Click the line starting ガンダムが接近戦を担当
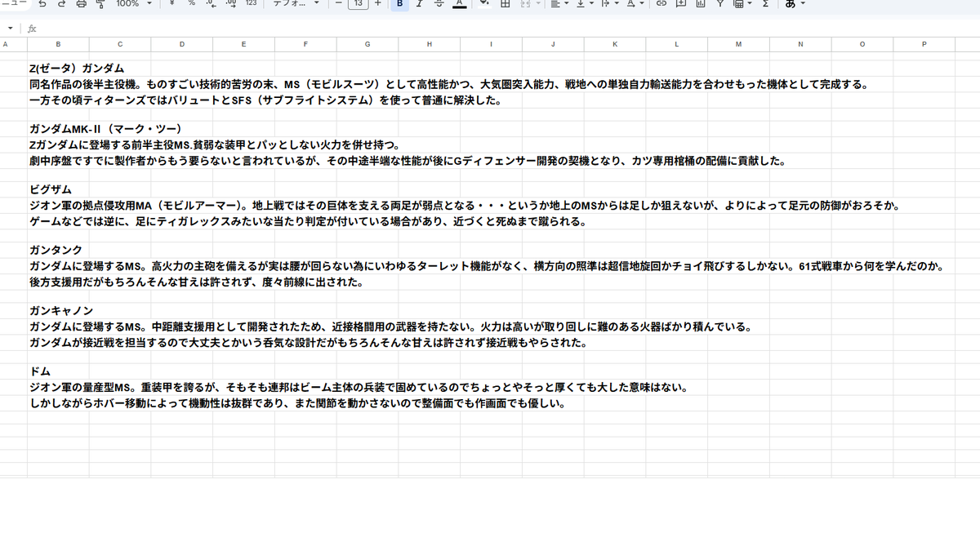980x551 pixels. tap(308, 342)
